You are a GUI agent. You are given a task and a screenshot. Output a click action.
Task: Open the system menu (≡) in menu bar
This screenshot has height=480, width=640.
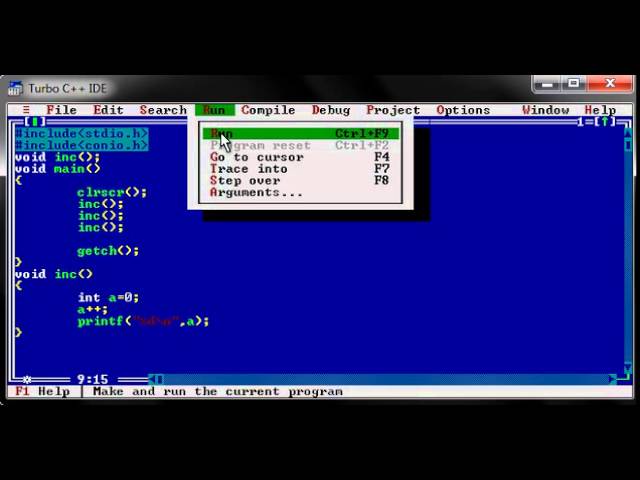(x=27, y=110)
